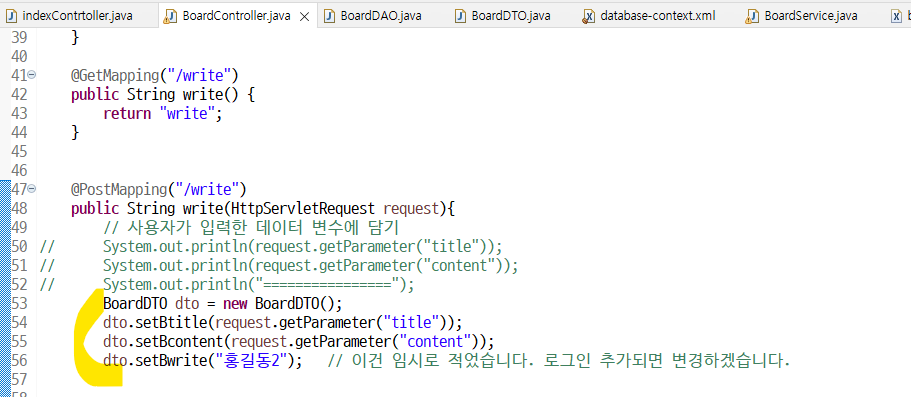Click XML file icon on database-context.xml tab
Image resolution: width=911 pixels, height=397 pixels.
tap(589, 16)
